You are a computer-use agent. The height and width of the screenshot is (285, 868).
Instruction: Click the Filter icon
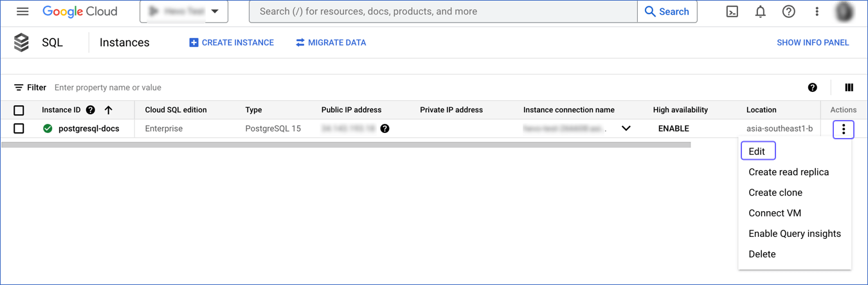coord(19,87)
